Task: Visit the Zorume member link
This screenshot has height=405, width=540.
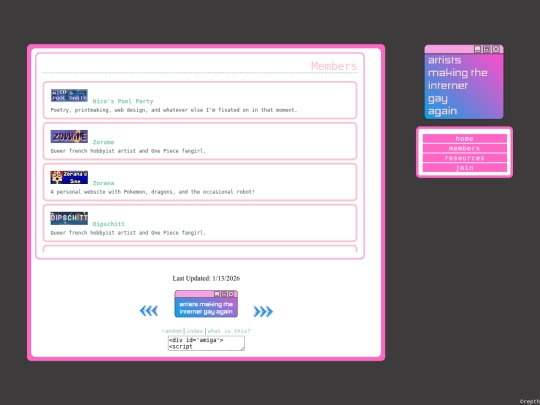Action: tap(103, 142)
